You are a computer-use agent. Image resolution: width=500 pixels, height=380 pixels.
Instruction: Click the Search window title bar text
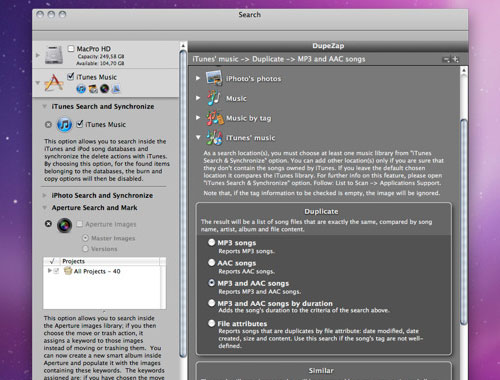point(249,15)
